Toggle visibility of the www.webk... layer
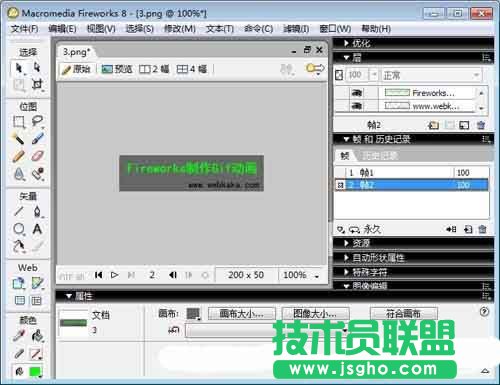 tap(357, 106)
